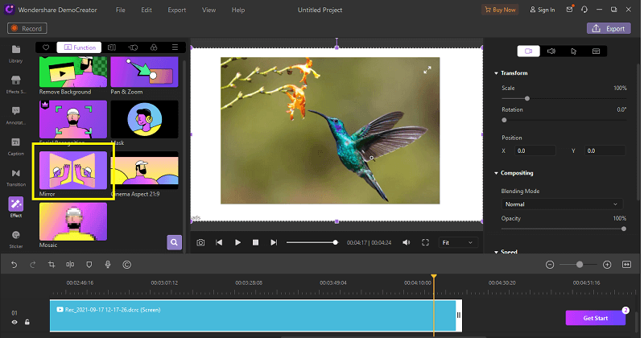Toggle track 01 lock
The height and width of the screenshot is (338, 644).
[x=27, y=323]
